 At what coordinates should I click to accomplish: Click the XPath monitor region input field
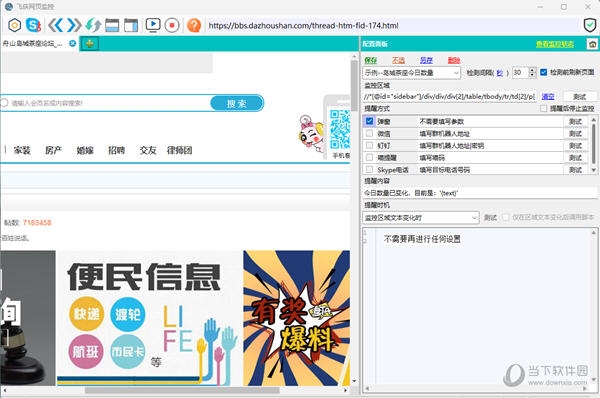coord(450,96)
